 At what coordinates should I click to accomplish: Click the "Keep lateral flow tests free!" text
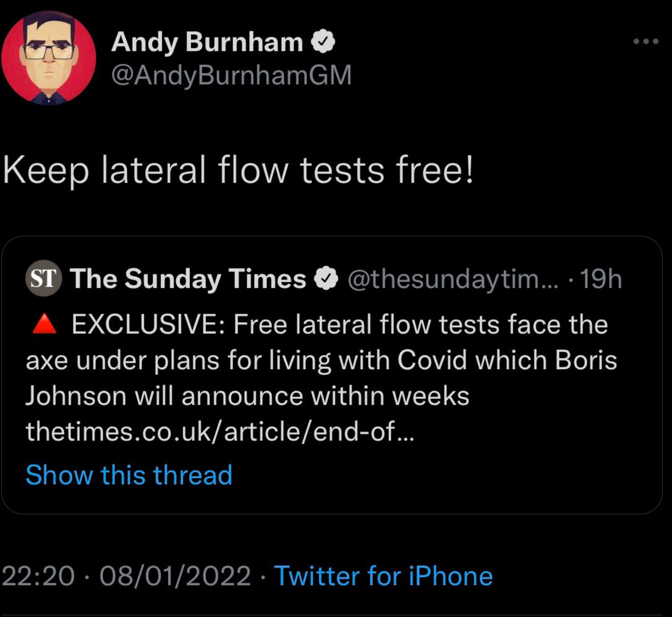[238, 170]
